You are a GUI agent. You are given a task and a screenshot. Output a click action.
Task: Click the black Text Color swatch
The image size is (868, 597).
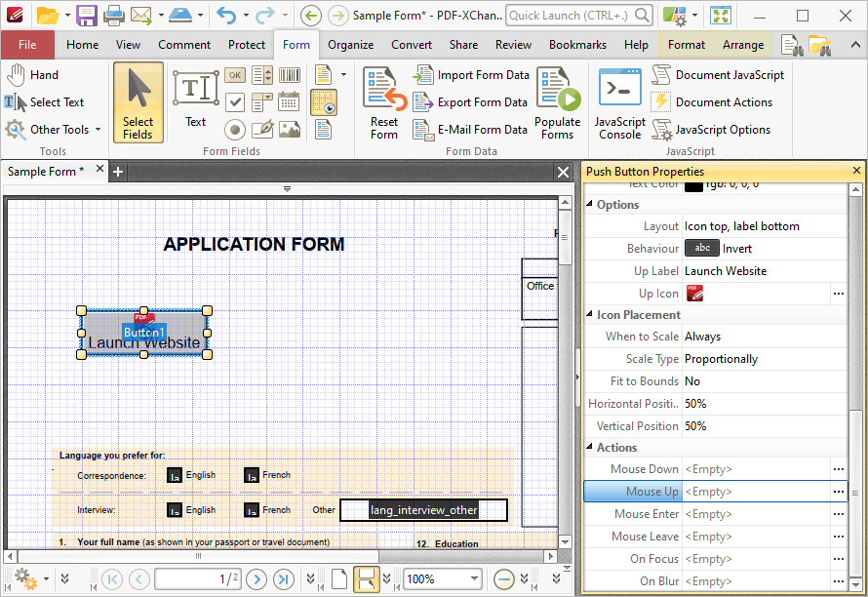click(693, 186)
